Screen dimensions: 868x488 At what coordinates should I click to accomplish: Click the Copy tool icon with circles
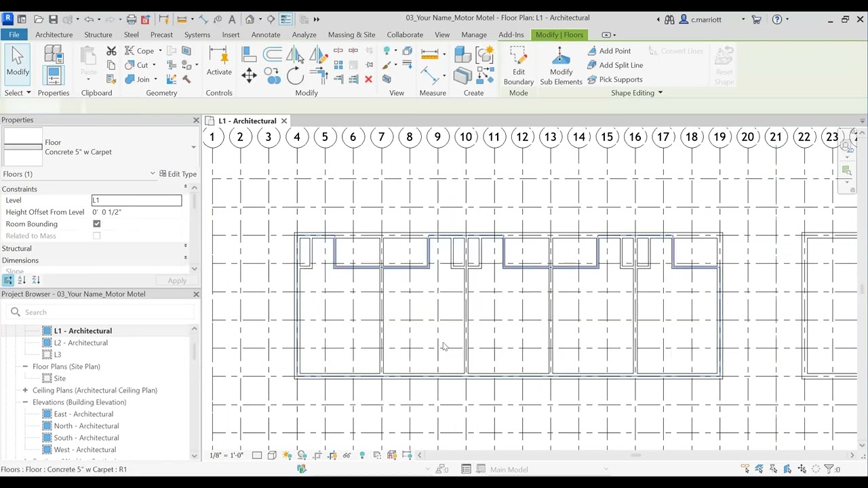pos(272,76)
